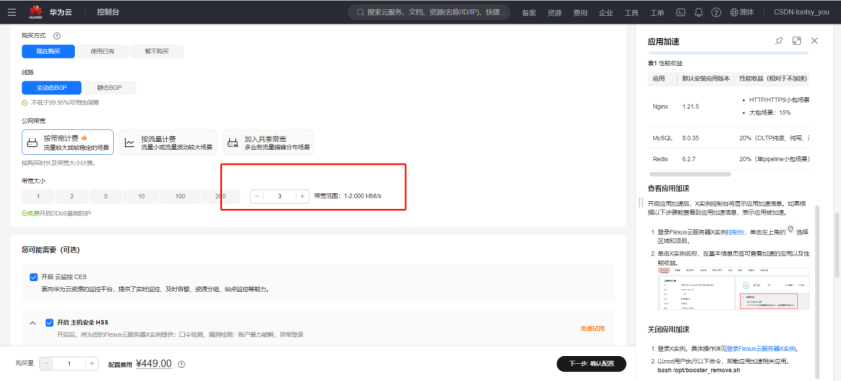Open 费用 in top navigation
This screenshot has width=841, height=381.
click(580, 13)
